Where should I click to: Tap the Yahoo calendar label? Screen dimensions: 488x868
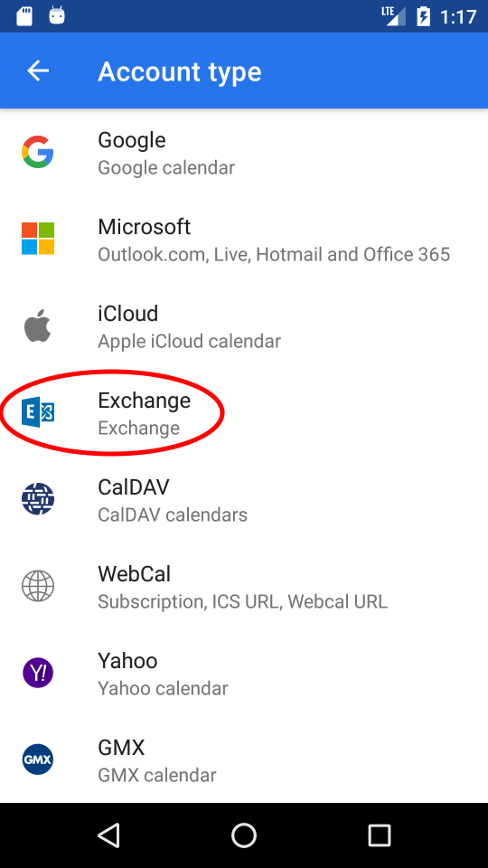tap(163, 688)
